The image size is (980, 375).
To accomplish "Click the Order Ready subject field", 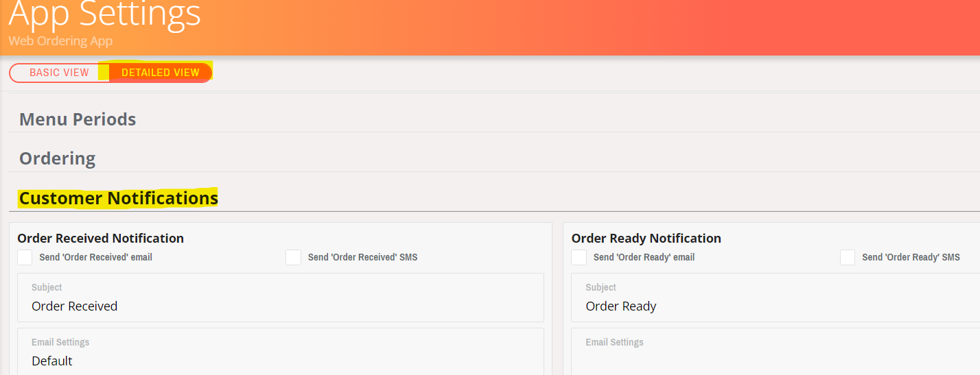I will click(x=775, y=298).
